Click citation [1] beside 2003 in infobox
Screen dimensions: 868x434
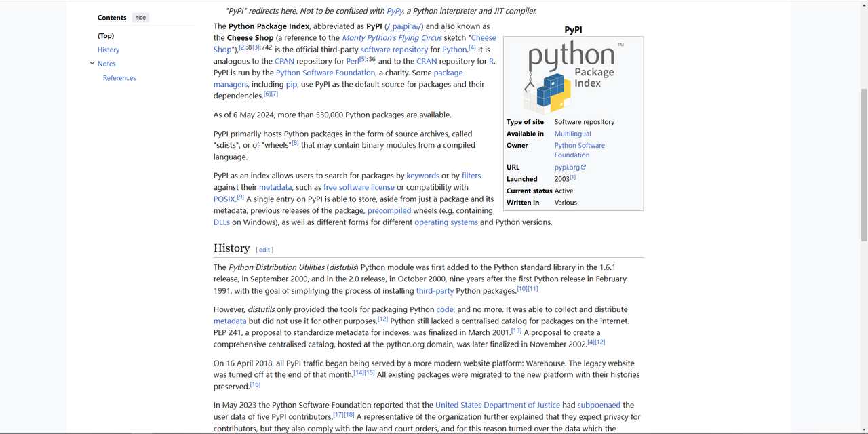click(x=573, y=177)
